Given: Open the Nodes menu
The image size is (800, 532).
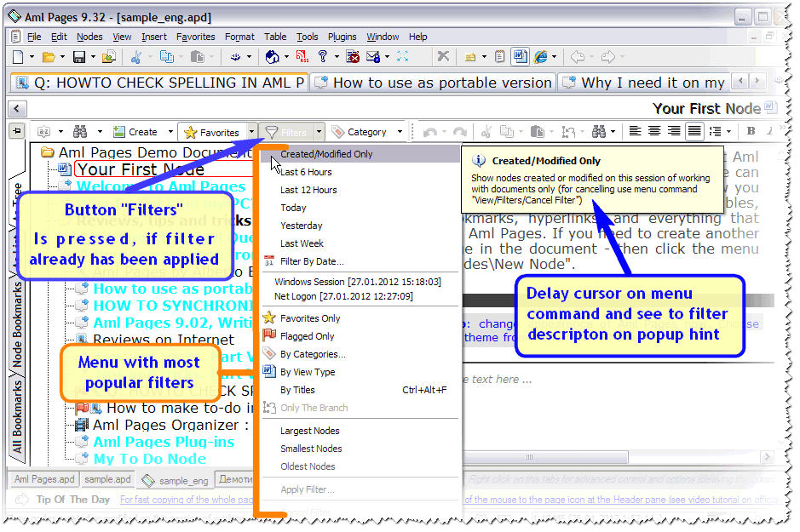Looking at the screenshot, I should 89,37.
